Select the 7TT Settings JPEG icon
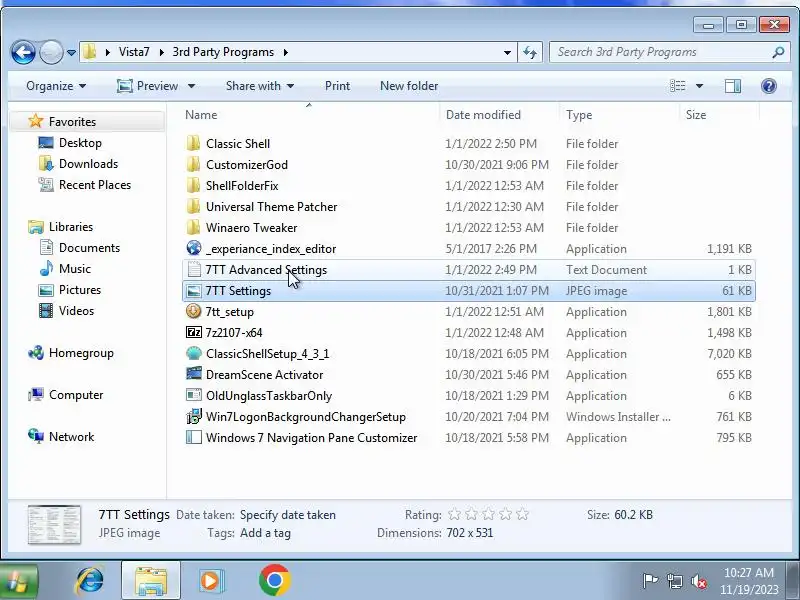 [193, 291]
